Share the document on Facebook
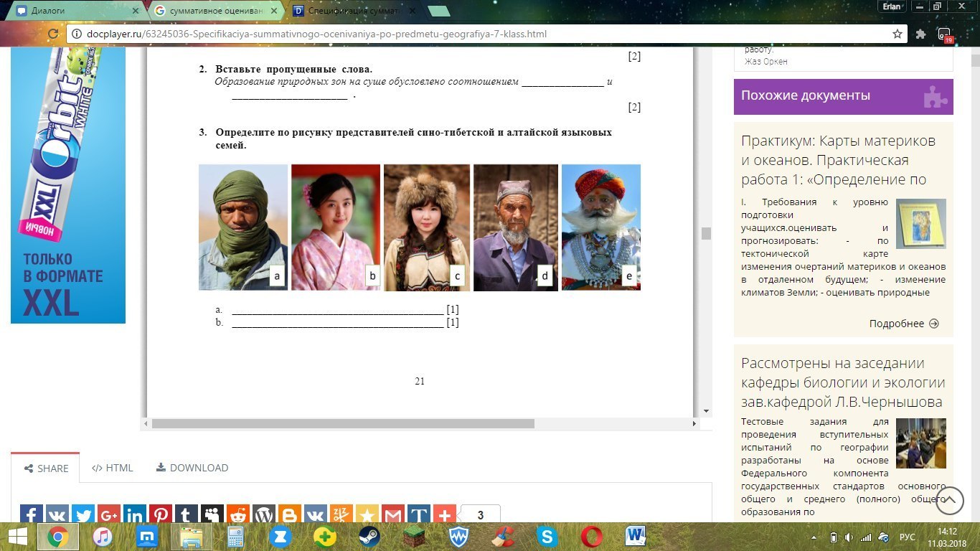The image size is (980, 551). tap(31, 514)
